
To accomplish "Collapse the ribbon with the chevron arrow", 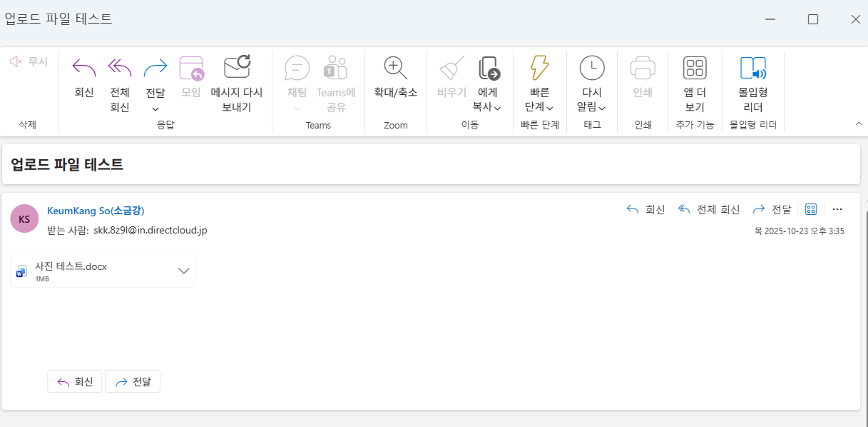I will pyautogui.click(x=859, y=124).
